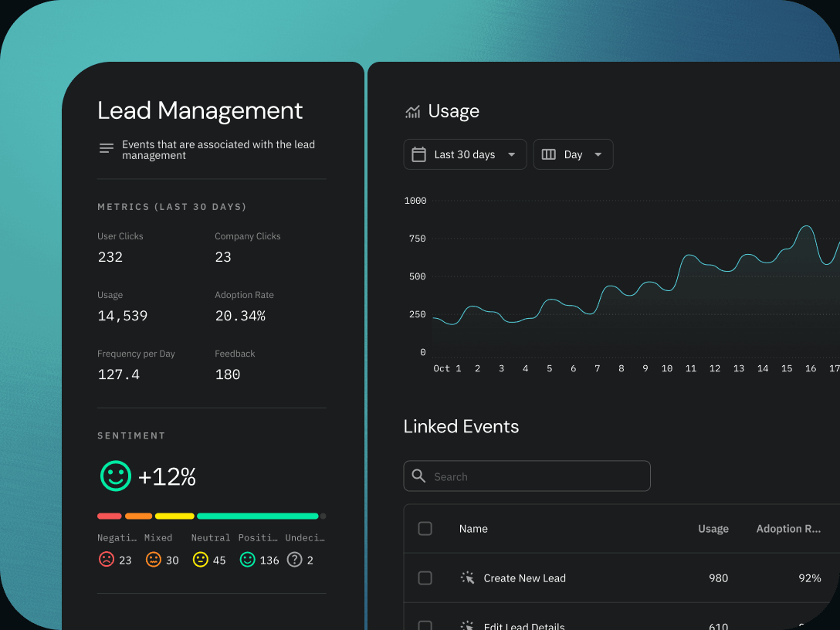The width and height of the screenshot is (840, 630).
Task: Click the 610 usage cell
Action: click(718, 625)
